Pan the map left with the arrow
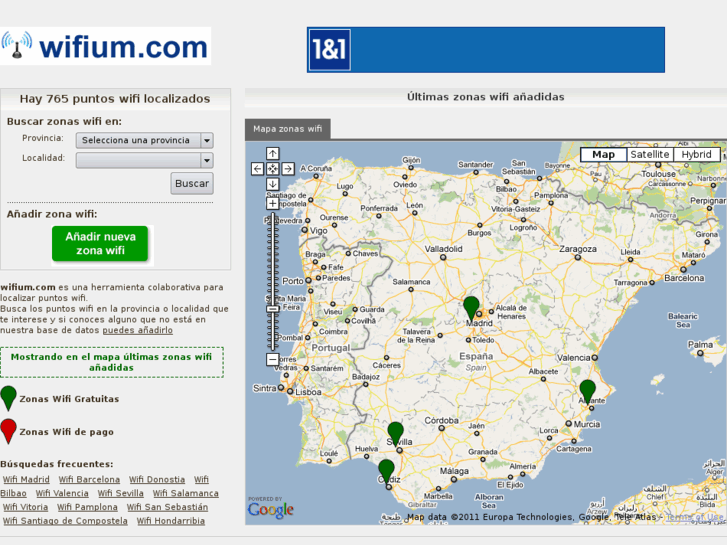The height and width of the screenshot is (545, 727). point(257,169)
